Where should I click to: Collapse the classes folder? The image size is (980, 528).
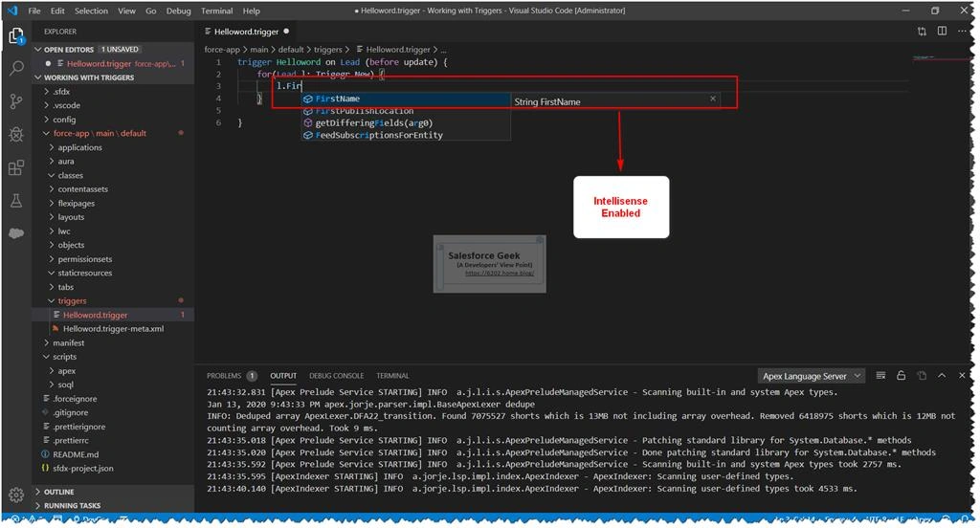click(x=113, y=176)
